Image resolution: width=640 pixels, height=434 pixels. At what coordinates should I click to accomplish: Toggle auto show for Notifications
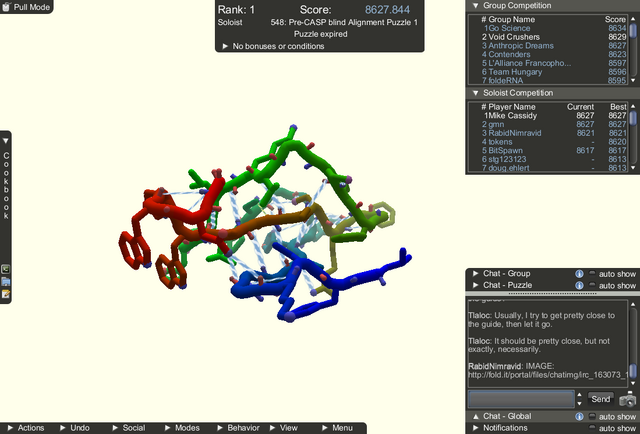(x=591, y=427)
